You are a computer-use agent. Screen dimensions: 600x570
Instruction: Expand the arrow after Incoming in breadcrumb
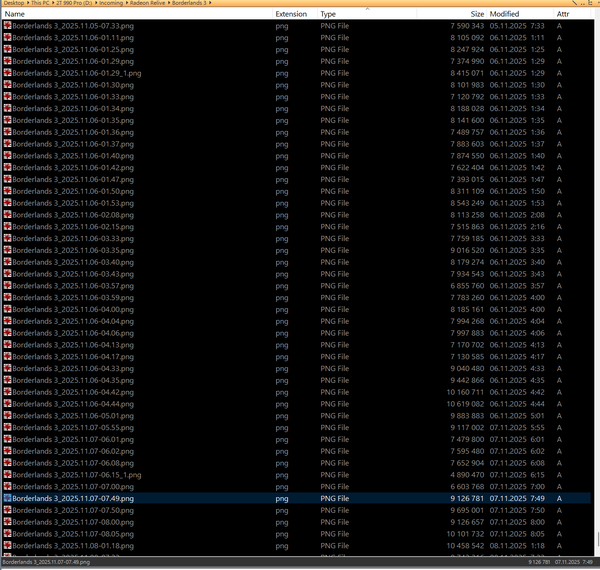click(x=127, y=3)
